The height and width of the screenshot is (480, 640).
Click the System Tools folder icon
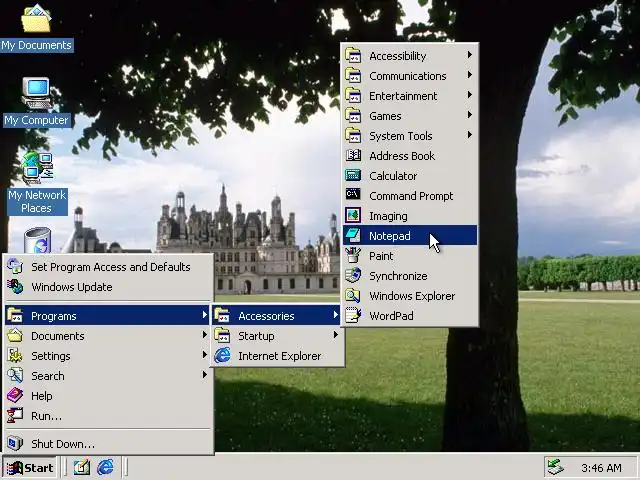click(x=353, y=135)
